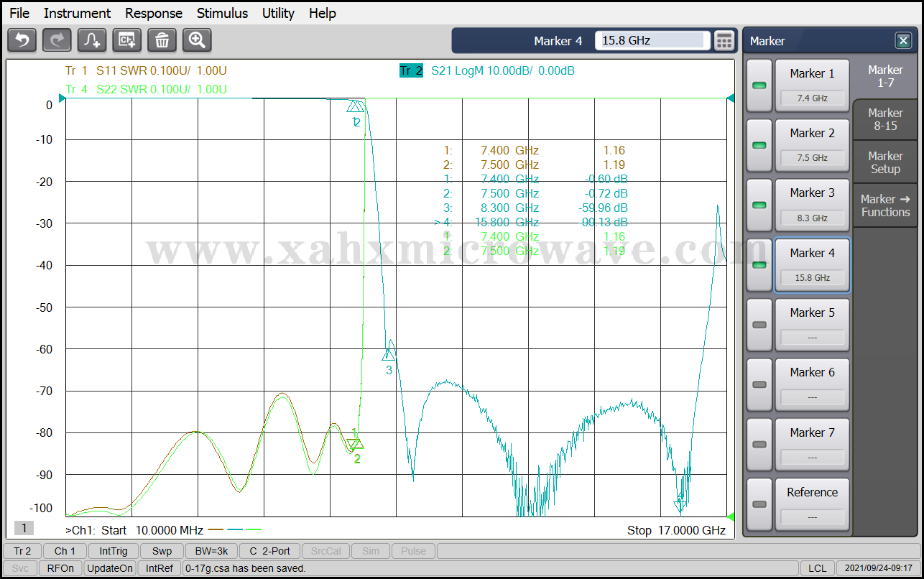The height and width of the screenshot is (579, 924).
Task: Click the zoom magnifier icon
Action: (197, 40)
